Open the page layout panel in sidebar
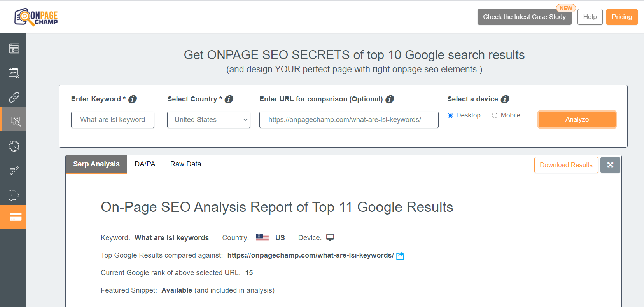This screenshot has height=307, width=644. [x=13, y=48]
